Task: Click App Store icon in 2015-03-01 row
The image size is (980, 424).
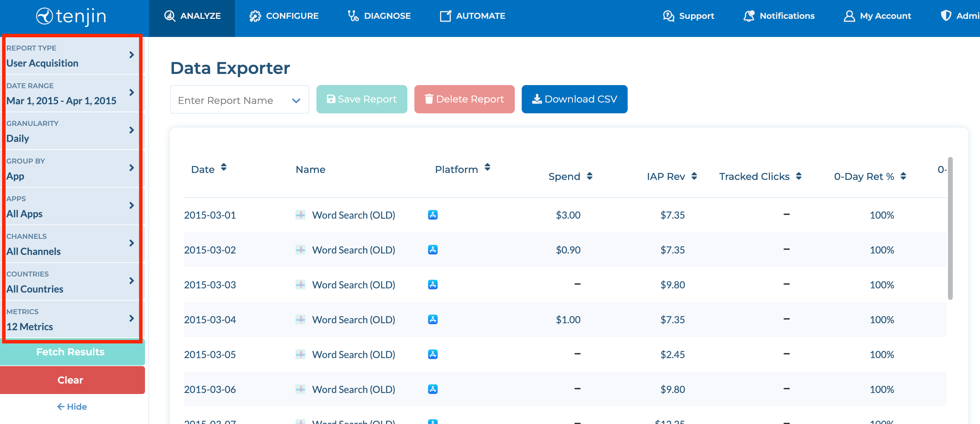Action: [x=433, y=215]
